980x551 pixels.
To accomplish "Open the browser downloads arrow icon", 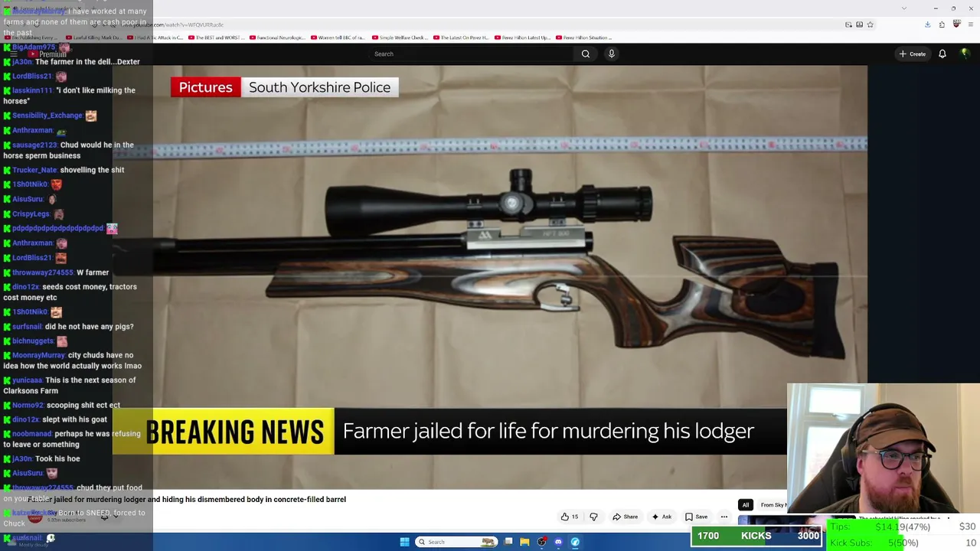I will 927,24.
